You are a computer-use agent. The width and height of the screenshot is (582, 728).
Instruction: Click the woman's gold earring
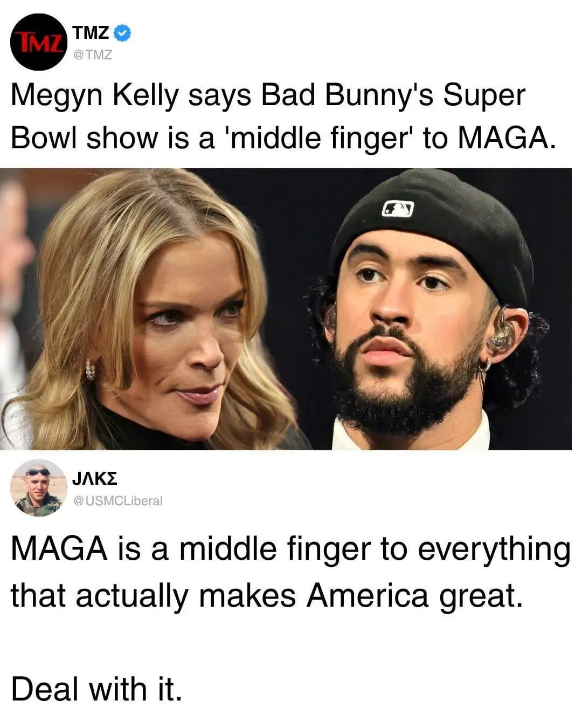tap(90, 370)
